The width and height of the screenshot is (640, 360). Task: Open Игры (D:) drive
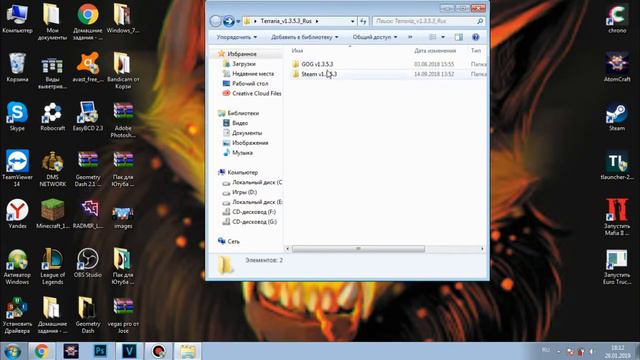[244, 192]
